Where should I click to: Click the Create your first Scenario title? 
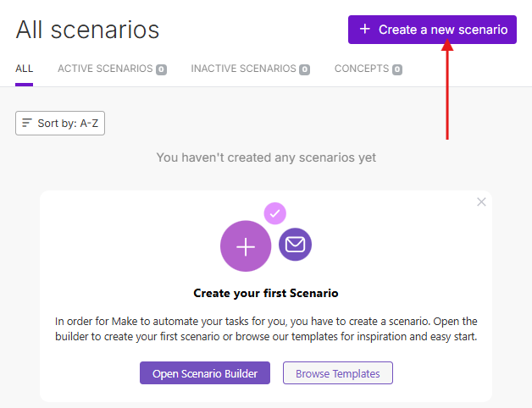[x=266, y=294]
